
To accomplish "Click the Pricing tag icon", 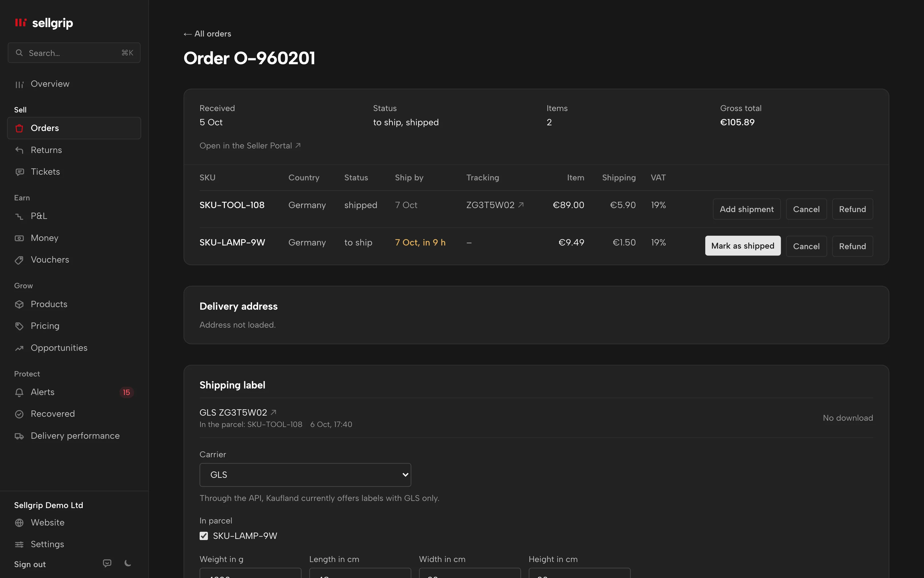I will (x=19, y=326).
